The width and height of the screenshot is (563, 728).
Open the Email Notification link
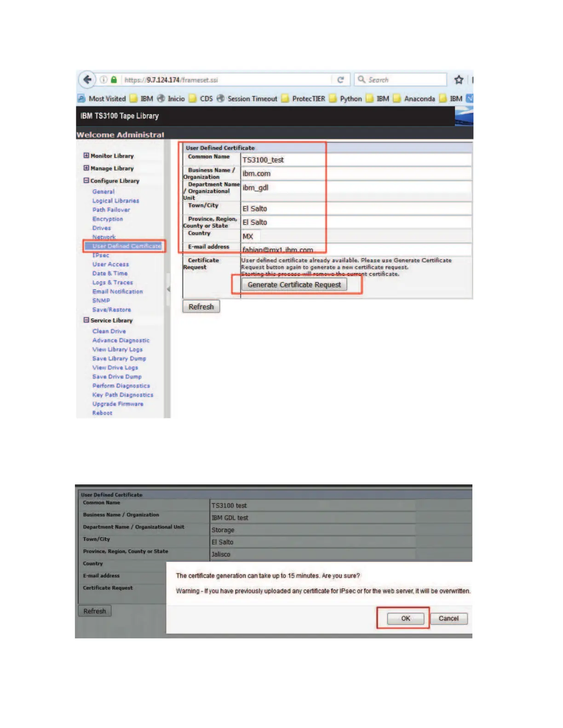coord(117,291)
